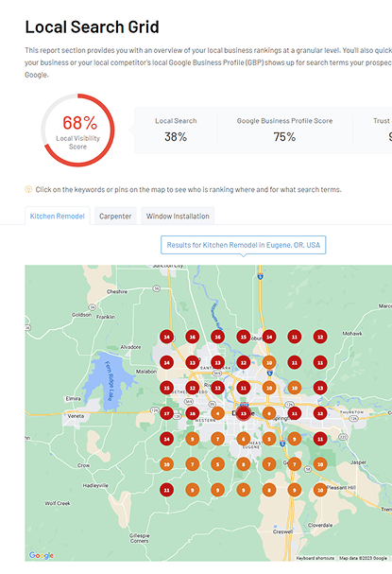Click the Cheshire label on the map

coord(117,292)
